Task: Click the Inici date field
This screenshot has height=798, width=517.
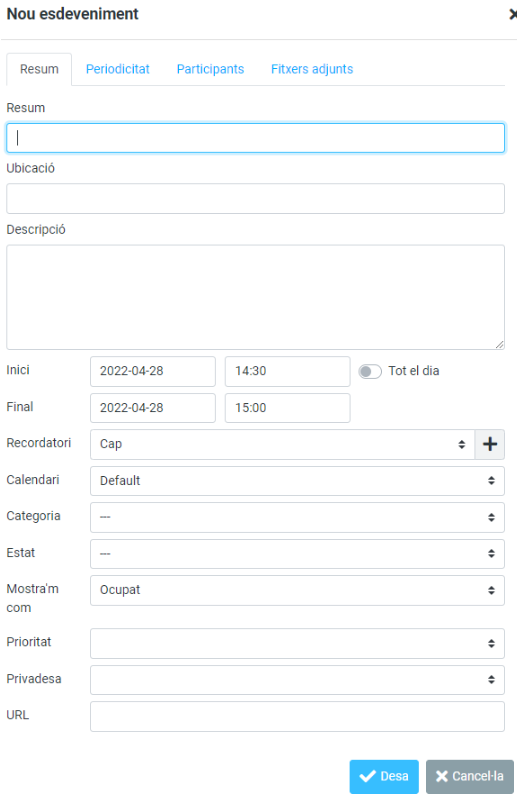Action: tap(153, 372)
